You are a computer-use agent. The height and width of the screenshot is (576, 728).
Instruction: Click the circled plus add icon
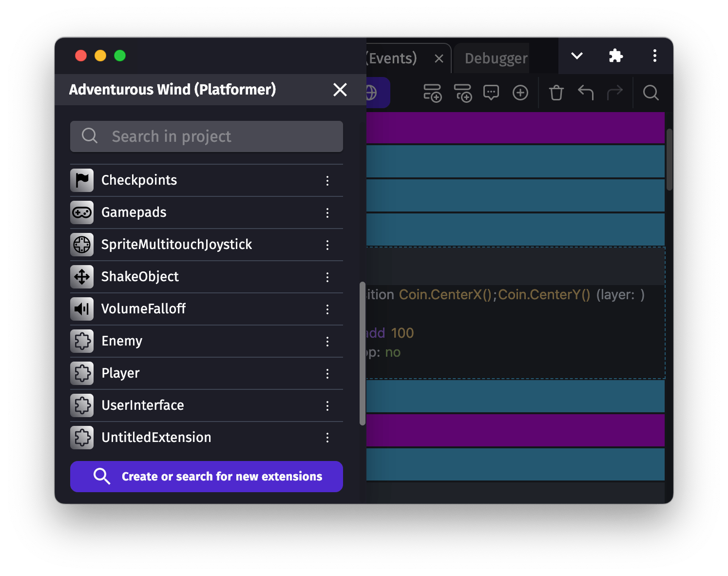tap(520, 93)
